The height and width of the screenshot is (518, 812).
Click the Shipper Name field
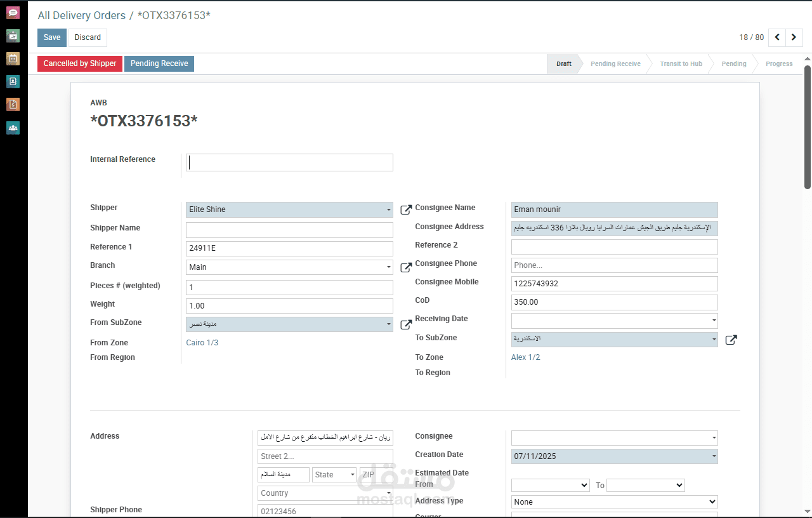tap(289, 230)
